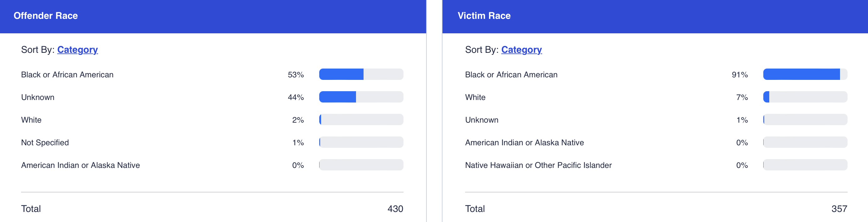The image size is (868, 222).
Task: Select victim Native Hawaiian or Other Pacific Islander label
Action: point(538,165)
